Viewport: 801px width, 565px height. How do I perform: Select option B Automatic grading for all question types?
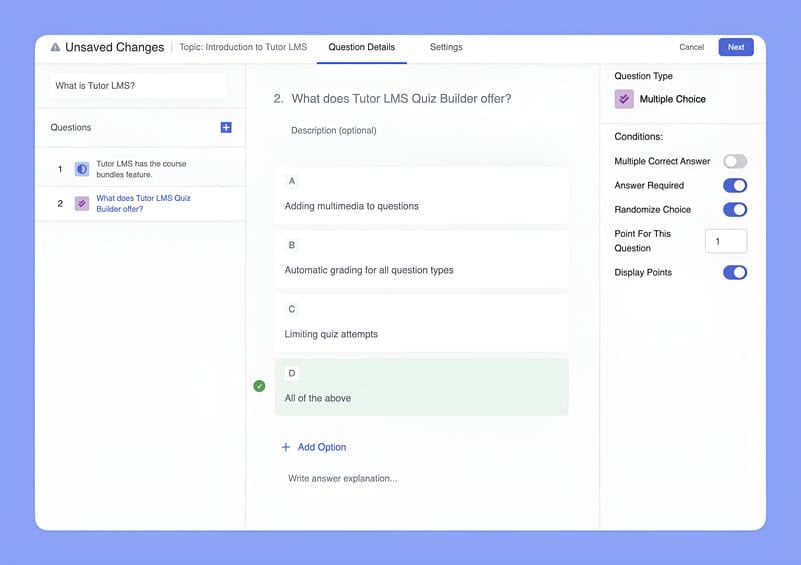coord(421,260)
